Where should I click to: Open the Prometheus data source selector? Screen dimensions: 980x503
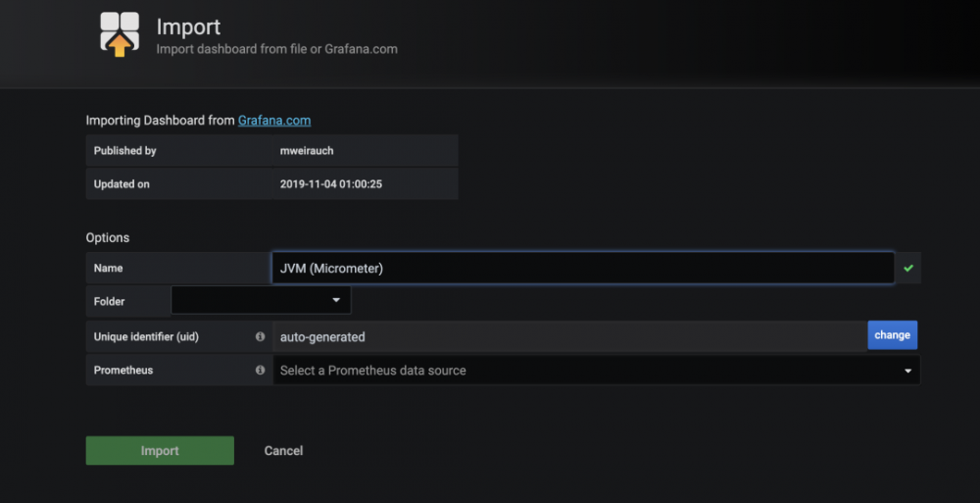point(588,371)
